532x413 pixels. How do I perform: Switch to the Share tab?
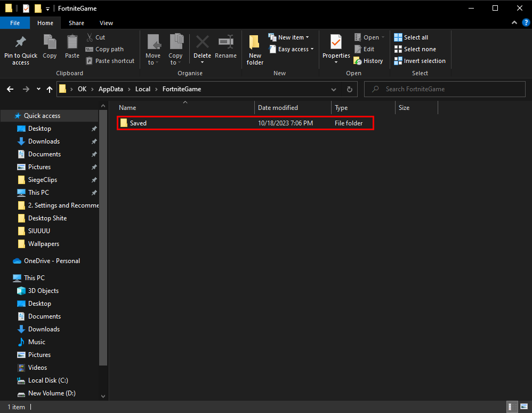point(76,23)
